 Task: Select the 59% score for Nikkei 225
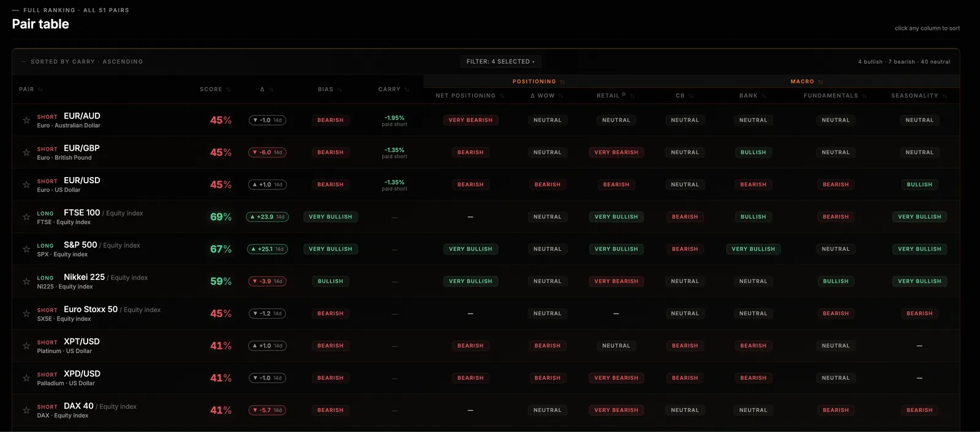click(221, 281)
